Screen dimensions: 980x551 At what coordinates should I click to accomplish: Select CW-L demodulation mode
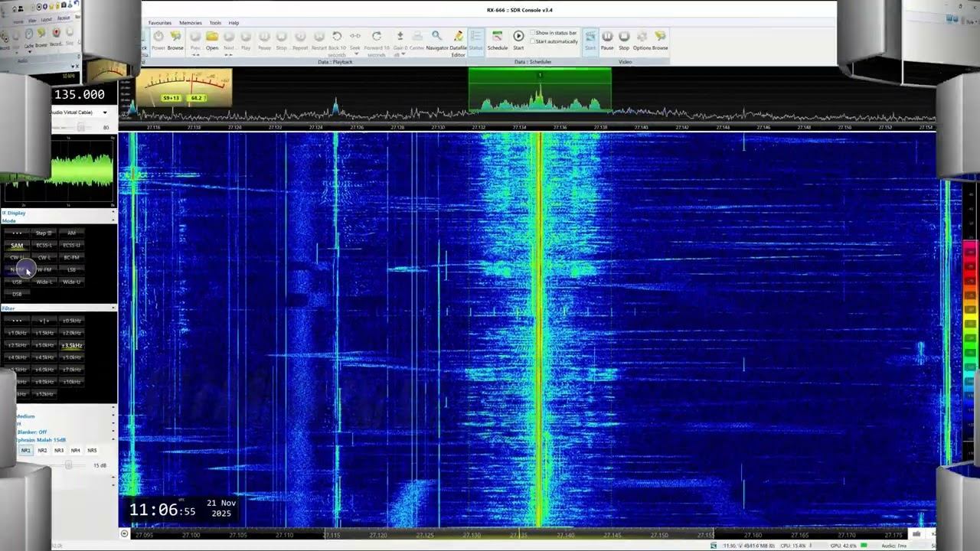click(44, 258)
